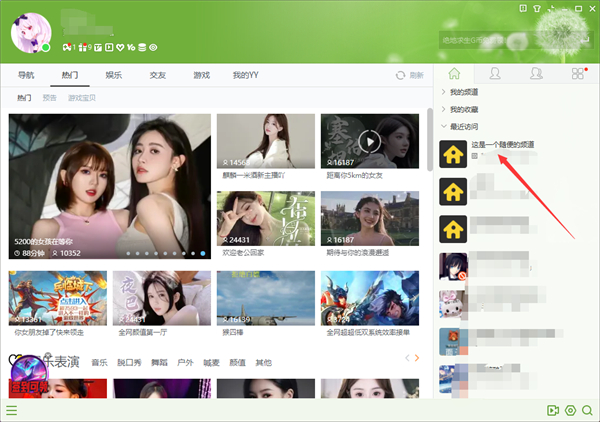600x422 pixels.
Task: Select the last blue carousel dot on the banner
Action: (202, 253)
